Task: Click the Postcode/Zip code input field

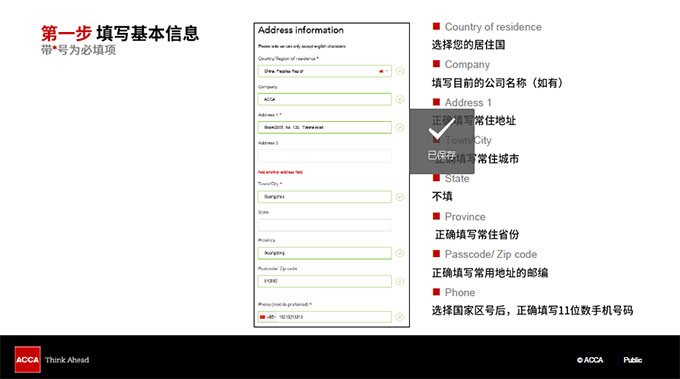Action: pyautogui.click(x=324, y=281)
